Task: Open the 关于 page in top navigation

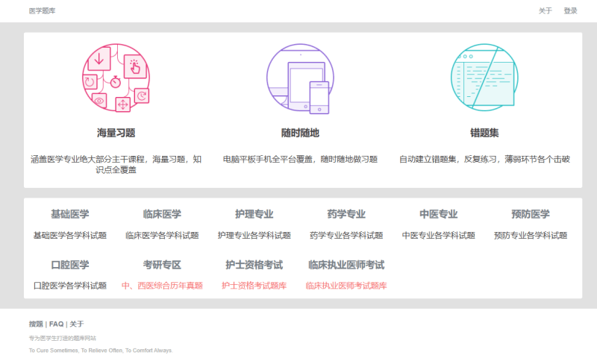Action: click(x=546, y=11)
